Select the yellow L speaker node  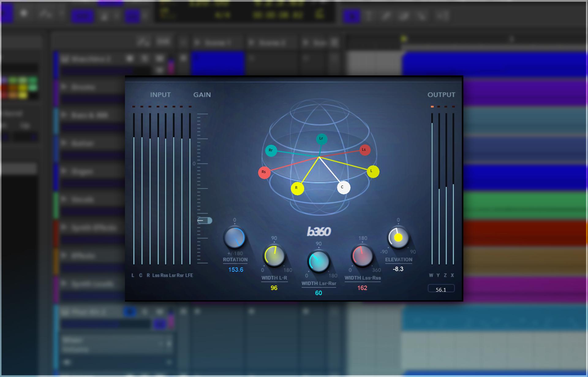click(373, 171)
